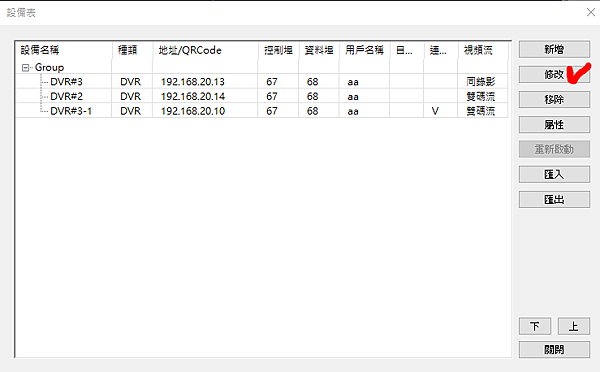Click the 日... column header
This screenshot has width=600, height=372.
pos(407,50)
